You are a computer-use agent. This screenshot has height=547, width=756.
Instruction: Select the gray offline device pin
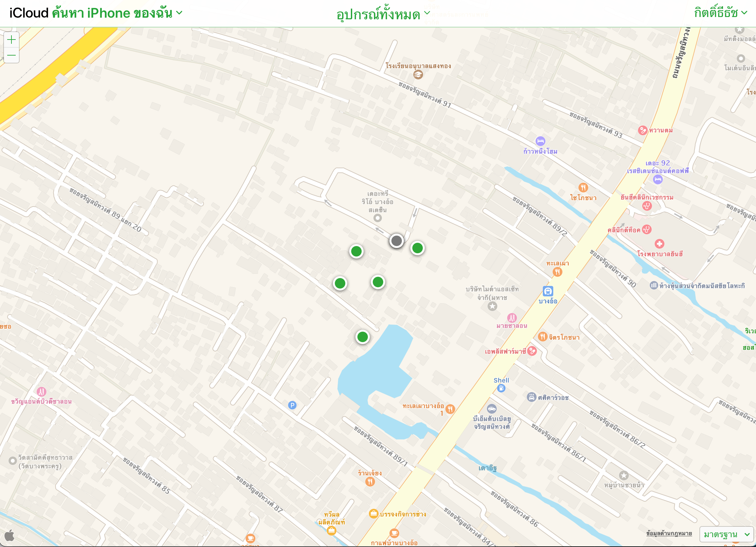pyautogui.click(x=396, y=240)
